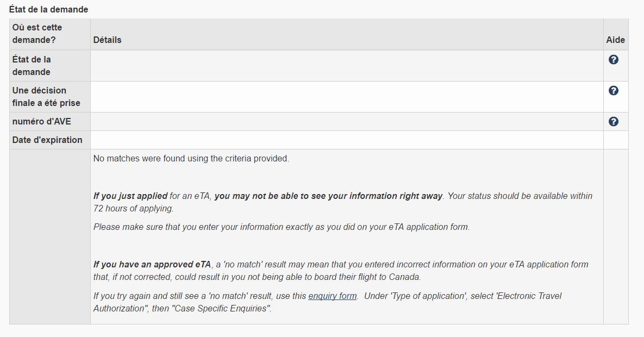Click the empty details cell for Une décision finale

[347, 97]
